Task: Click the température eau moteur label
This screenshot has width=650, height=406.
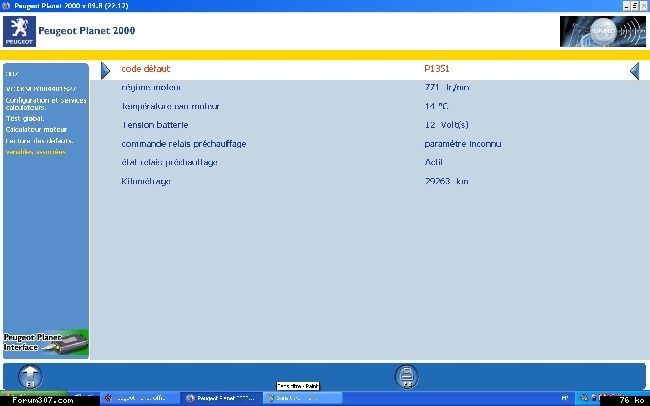Action: tap(170, 107)
